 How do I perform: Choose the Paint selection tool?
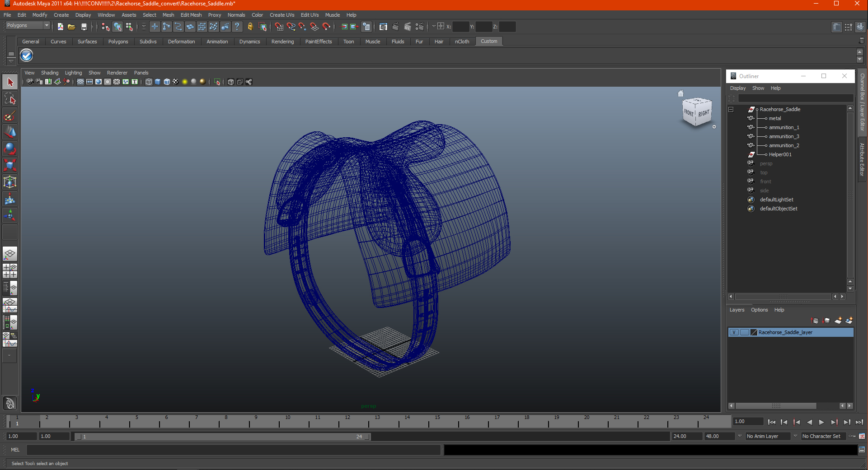click(x=10, y=116)
